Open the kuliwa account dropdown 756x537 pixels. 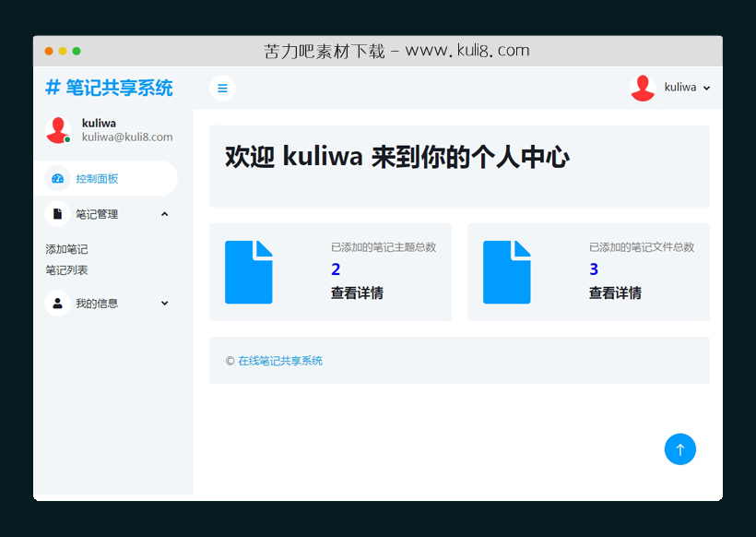pyautogui.click(x=687, y=87)
